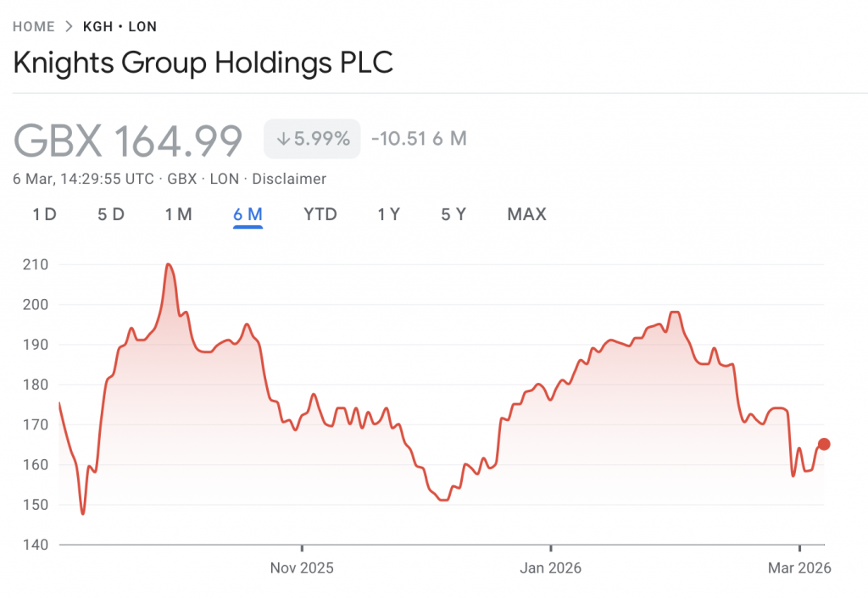Click the breadcrumb chevron after HOME

(67, 26)
